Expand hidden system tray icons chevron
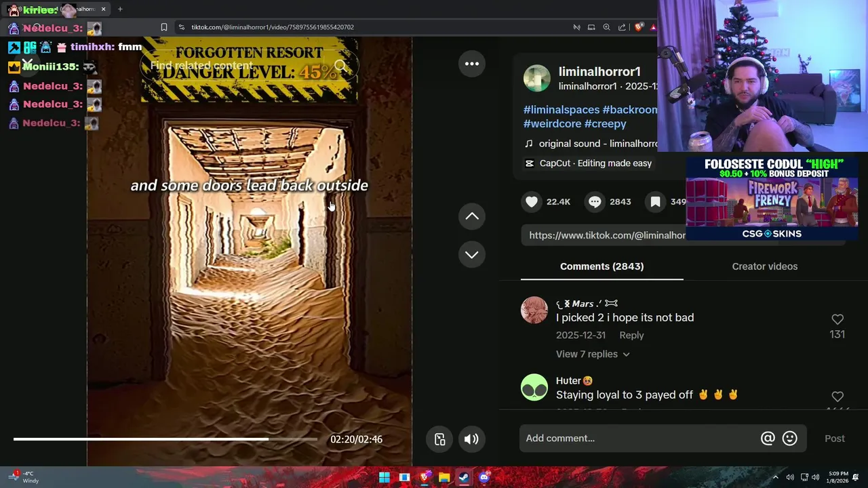 pyautogui.click(x=776, y=477)
